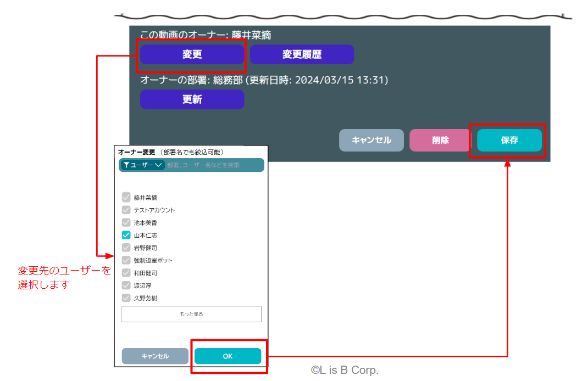The width and height of the screenshot is (588, 381).
Task: Click the funnel filter icon
Action: pos(126,165)
